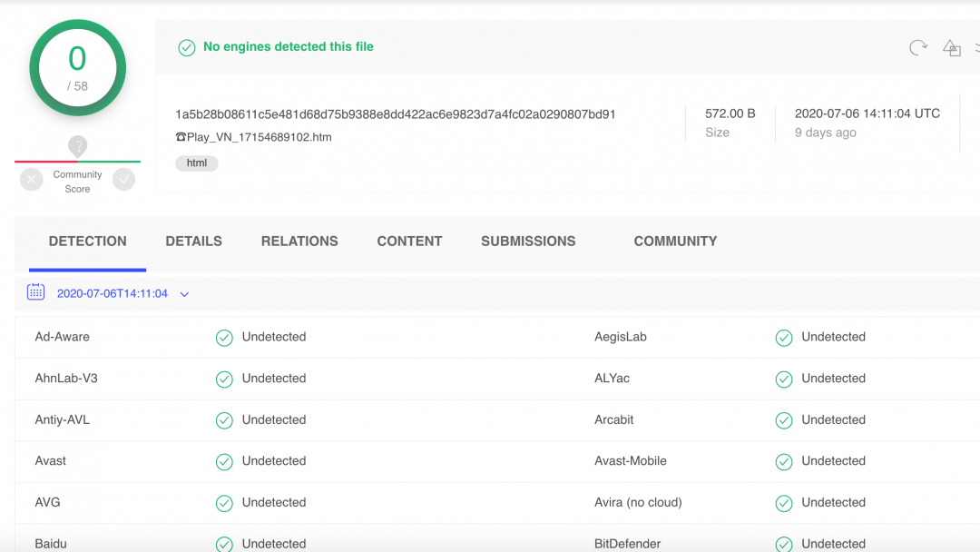980x552 pixels.
Task: Click the calendar icon beside scan date
Action: point(35,292)
